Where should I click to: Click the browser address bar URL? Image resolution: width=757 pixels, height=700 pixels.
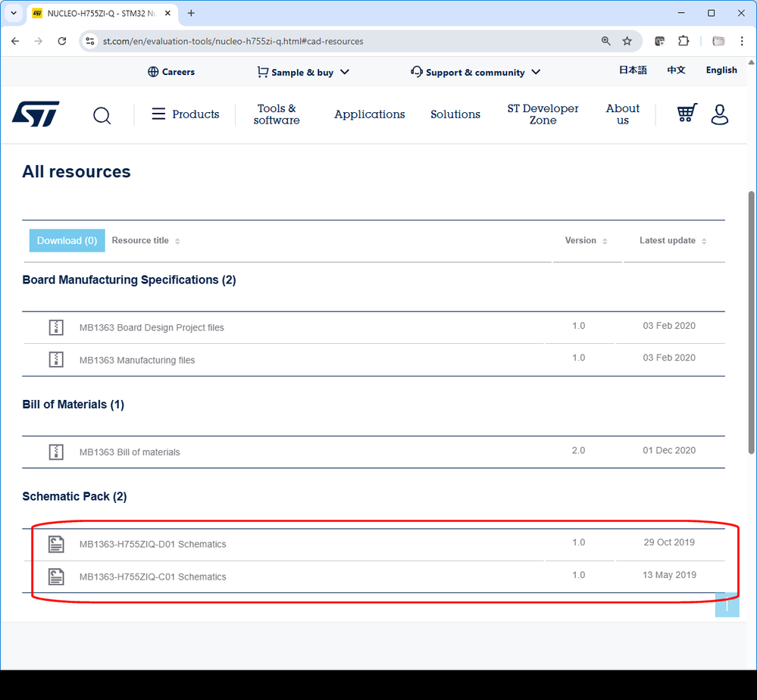click(233, 41)
